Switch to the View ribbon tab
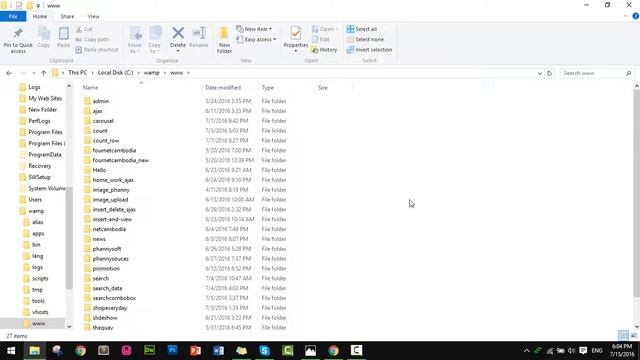Screen dimensions: 640x360 pos(93,16)
